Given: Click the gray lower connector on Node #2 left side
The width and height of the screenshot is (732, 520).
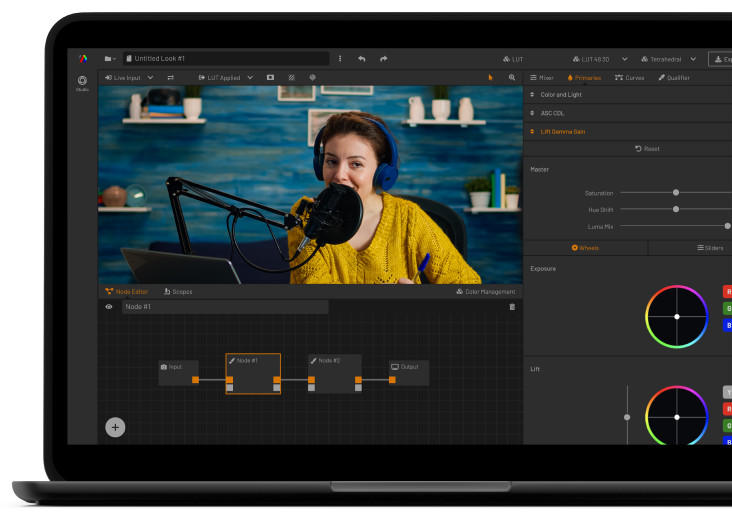Looking at the screenshot, I should (311, 387).
